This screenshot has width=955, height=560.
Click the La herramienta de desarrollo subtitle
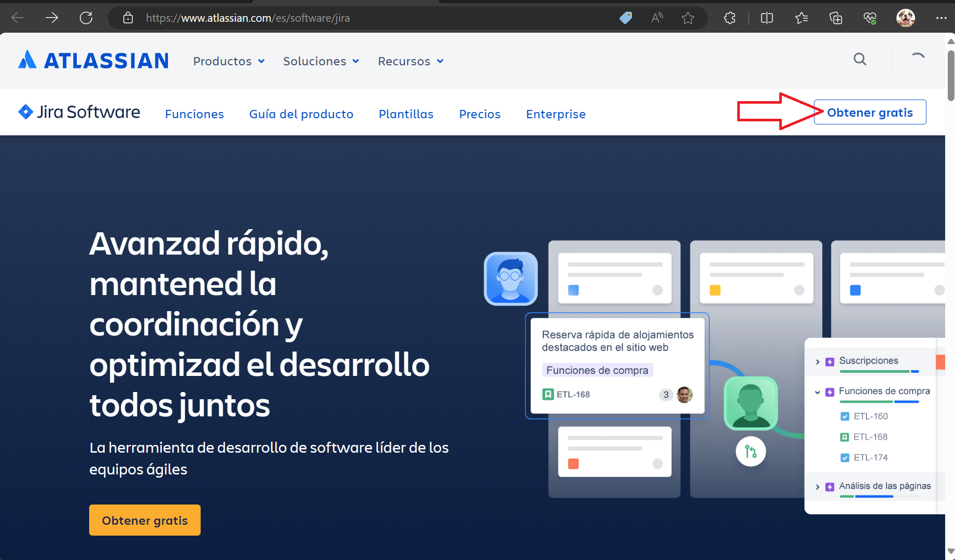tap(269, 458)
